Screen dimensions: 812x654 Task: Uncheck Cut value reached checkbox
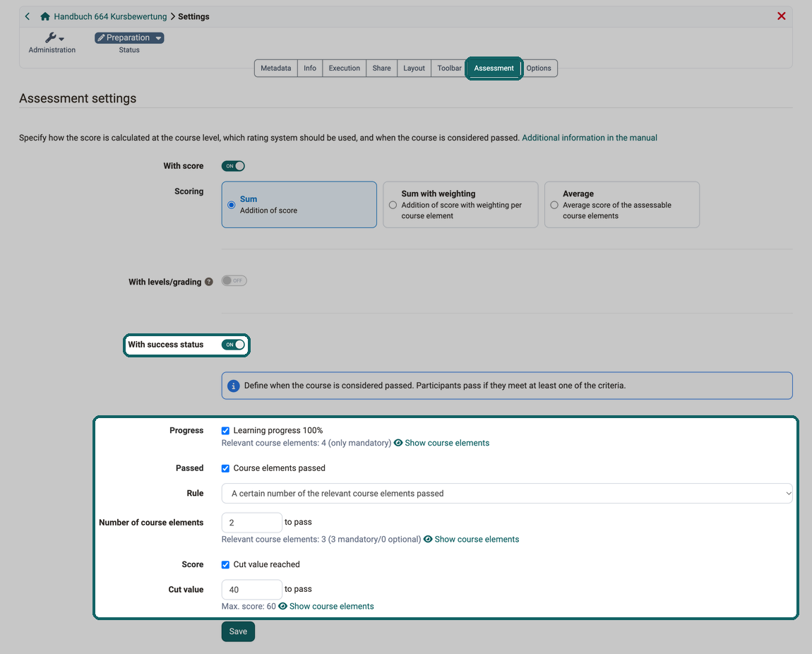(x=225, y=565)
